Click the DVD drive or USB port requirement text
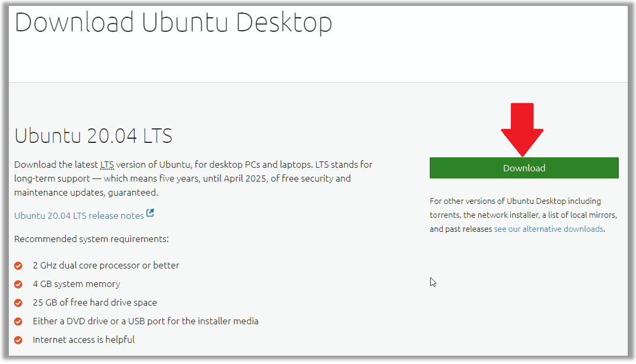This screenshot has width=636, height=364. click(x=145, y=321)
